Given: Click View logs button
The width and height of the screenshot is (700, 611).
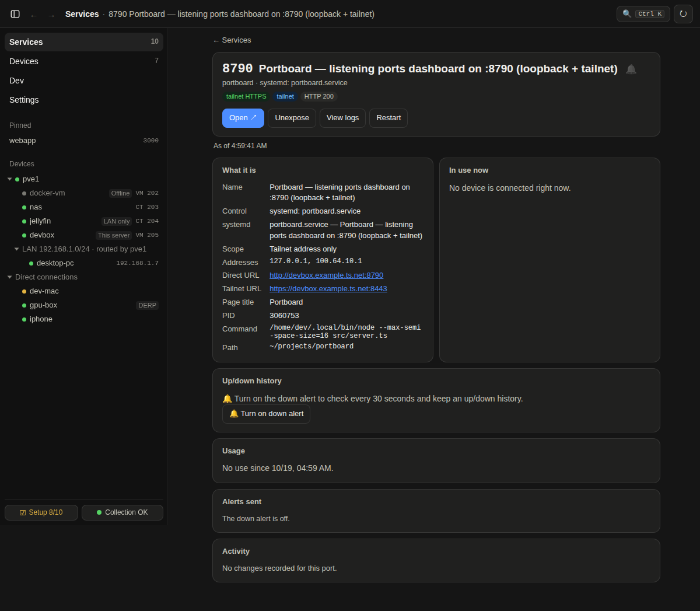Looking at the screenshot, I should 342,118.
